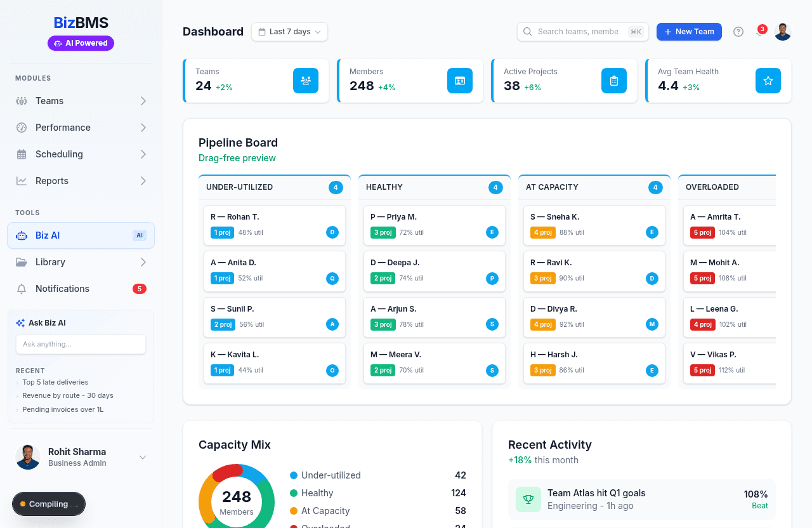Click the Members ID card icon
Image resolution: width=812 pixels, height=528 pixels.
tap(459, 81)
